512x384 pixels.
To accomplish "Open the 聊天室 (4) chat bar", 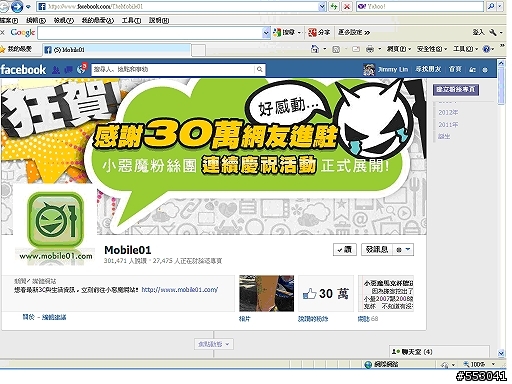I will point(439,352).
